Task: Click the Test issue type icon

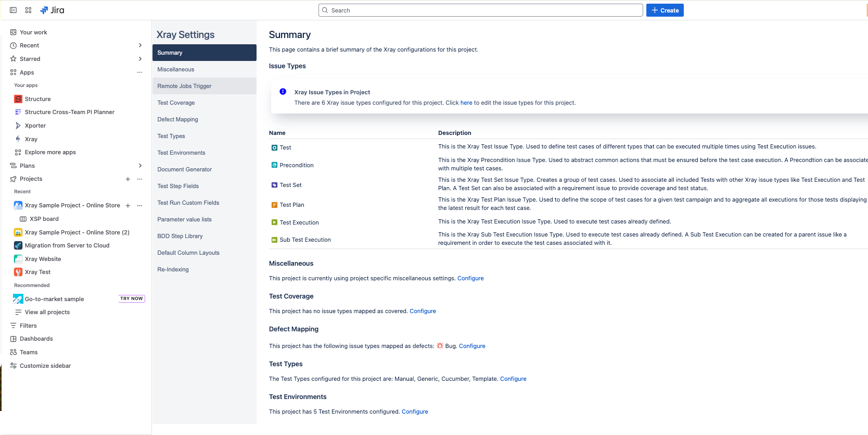Action: click(274, 147)
